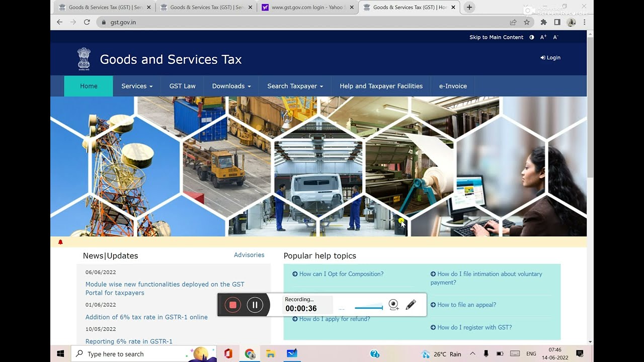The width and height of the screenshot is (644, 362).
Task: Click the Windows taskbar search box
Action: coord(143,354)
